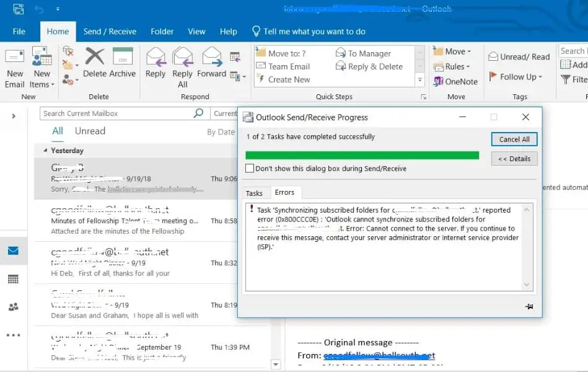Image resolution: width=588 pixels, height=372 pixels.
Task: Open more navigation options ellipsis
Action: coord(13,335)
